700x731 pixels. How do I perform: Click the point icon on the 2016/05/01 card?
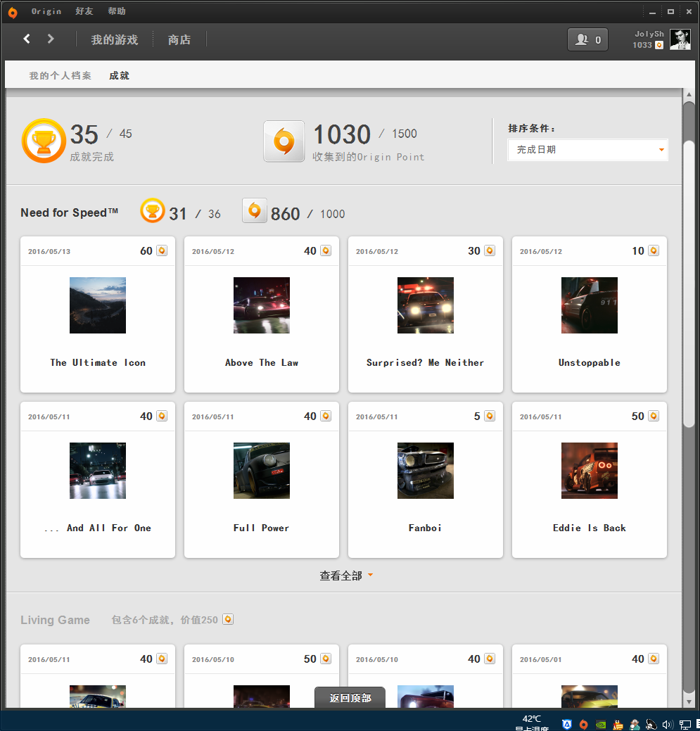(x=654, y=659)
